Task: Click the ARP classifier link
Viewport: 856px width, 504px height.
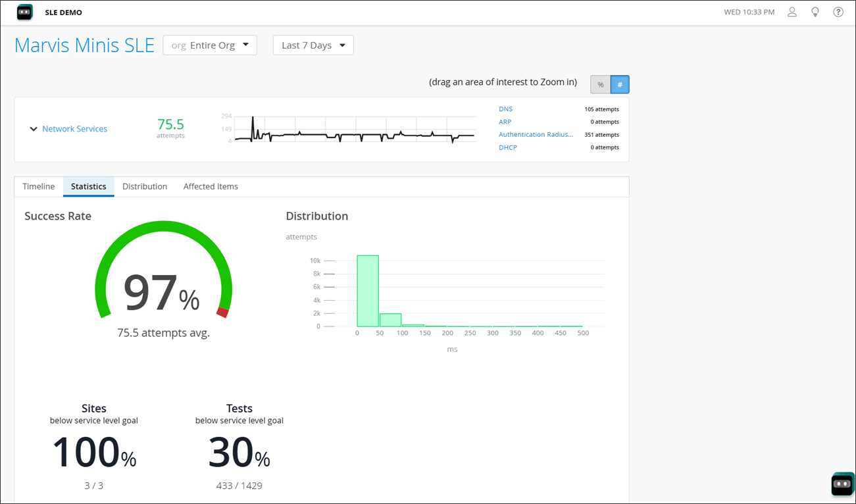Action: (x=505, y=122)
